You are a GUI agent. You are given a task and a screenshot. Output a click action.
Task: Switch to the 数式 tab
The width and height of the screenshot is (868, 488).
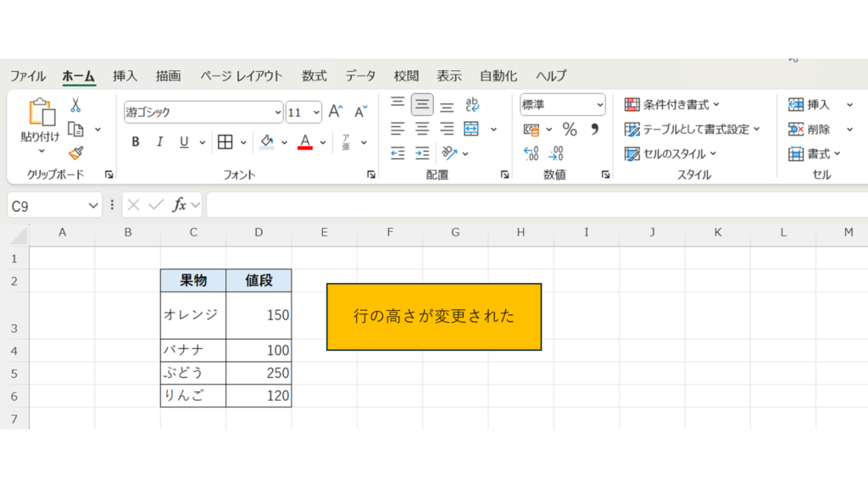(x=314, y=75)
